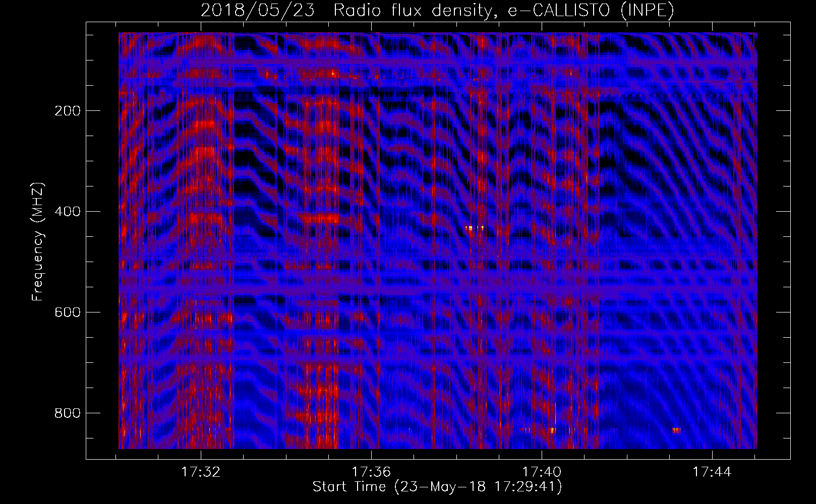Click the '17:36' time tick label

coord(371,472)
